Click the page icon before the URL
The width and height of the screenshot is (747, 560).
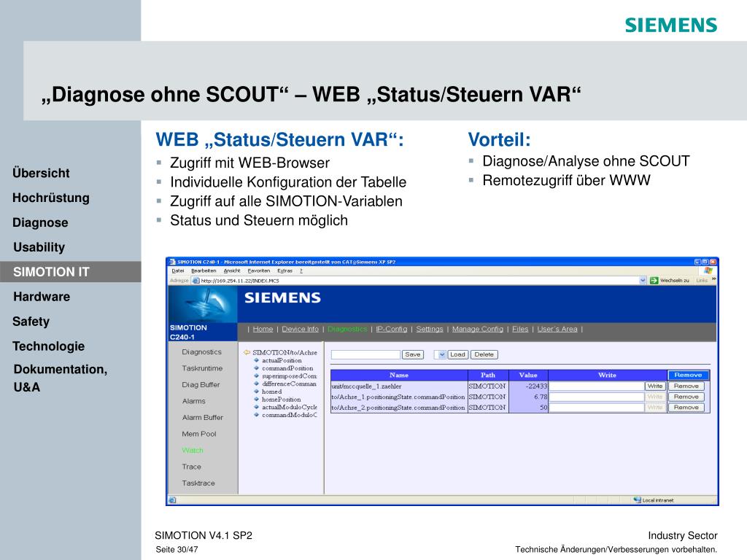coord(196,281)
